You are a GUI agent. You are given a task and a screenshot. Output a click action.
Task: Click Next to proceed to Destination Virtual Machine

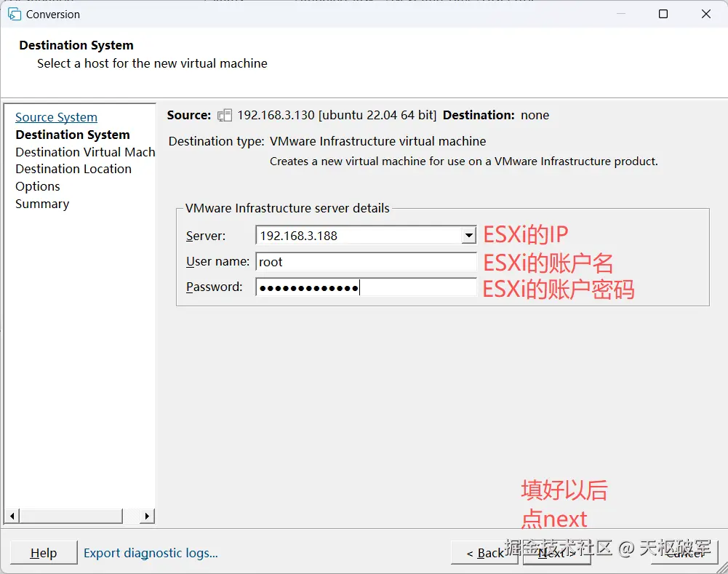556,553
